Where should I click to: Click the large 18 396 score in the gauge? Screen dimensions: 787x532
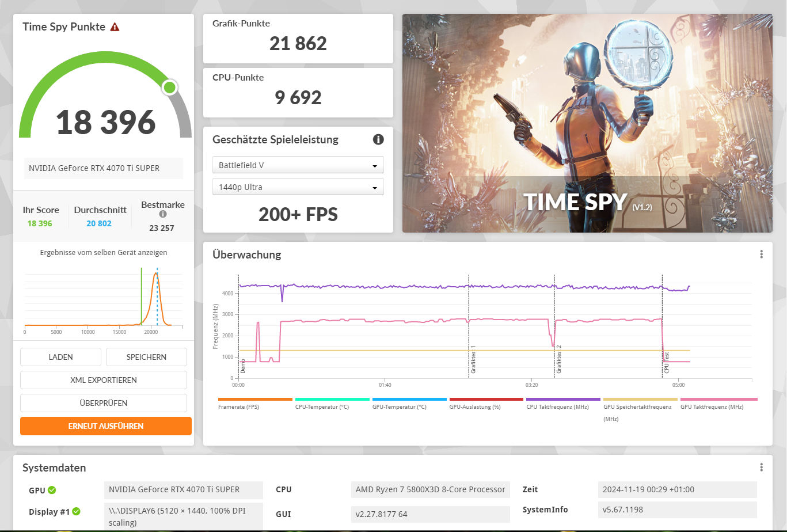[x=106, y=121]
